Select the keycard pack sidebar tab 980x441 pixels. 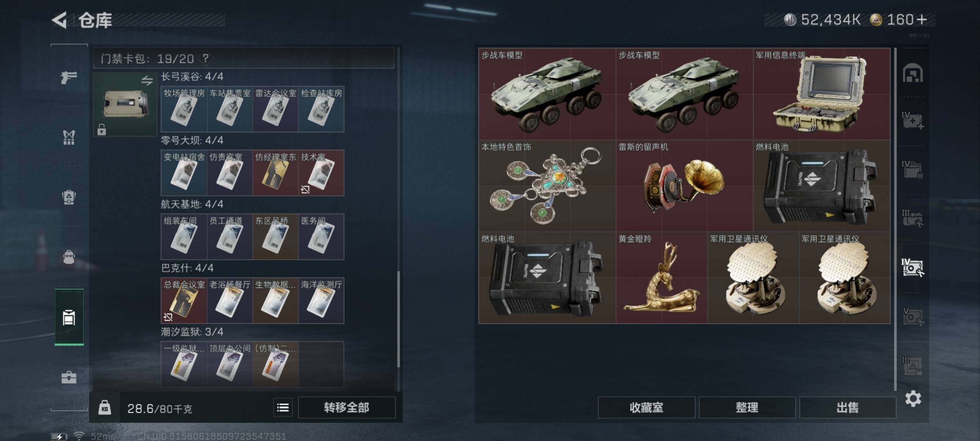point(69,317)
